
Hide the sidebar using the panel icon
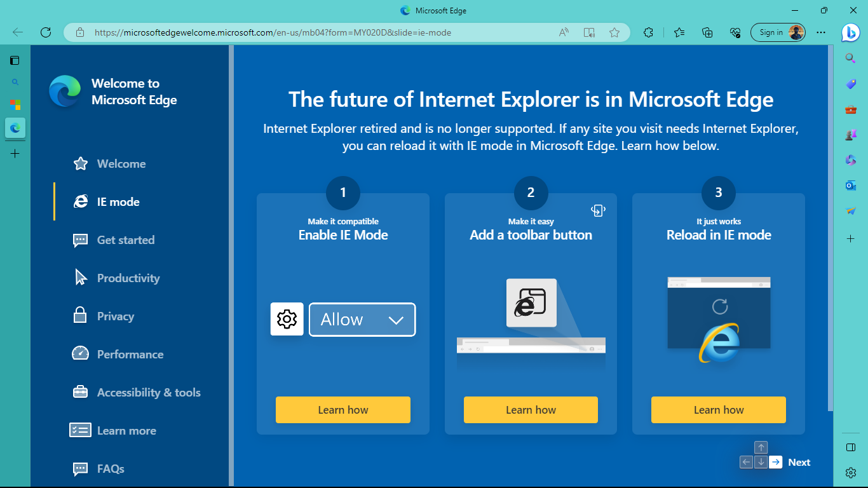[x=851, y=447]
